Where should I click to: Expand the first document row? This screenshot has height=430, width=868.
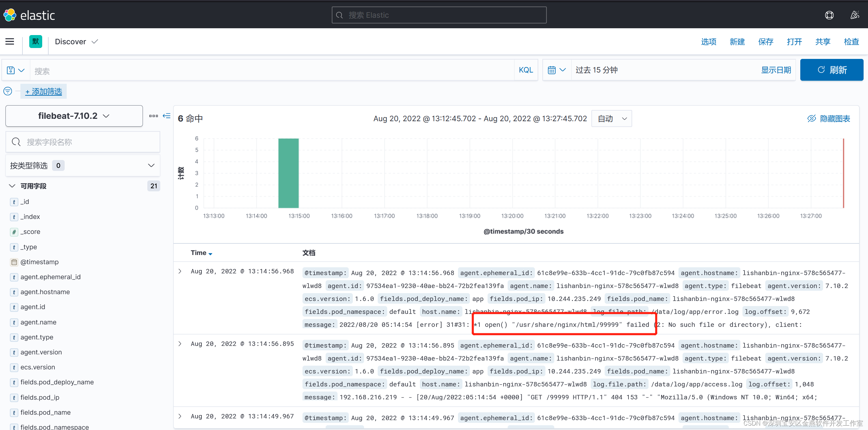[x=180, y=271]
